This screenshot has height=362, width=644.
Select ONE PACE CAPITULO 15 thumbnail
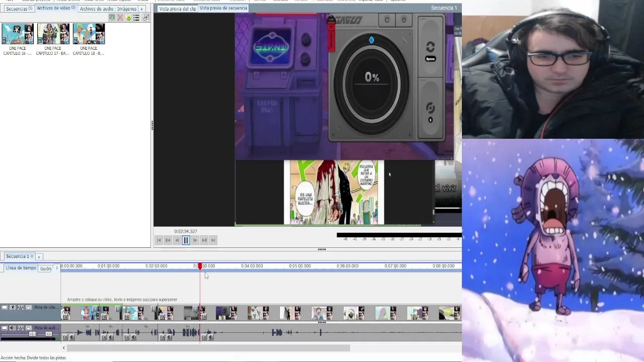pos(18,34)
